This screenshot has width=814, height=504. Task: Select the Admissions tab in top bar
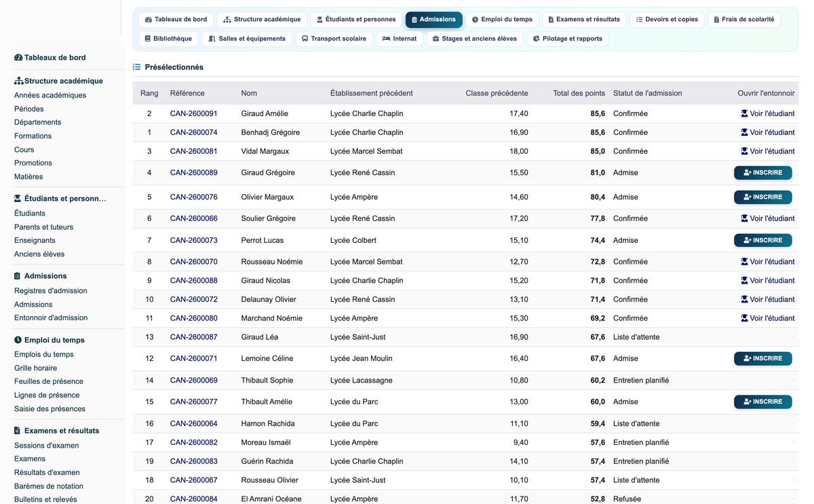[x=434, y=20]
